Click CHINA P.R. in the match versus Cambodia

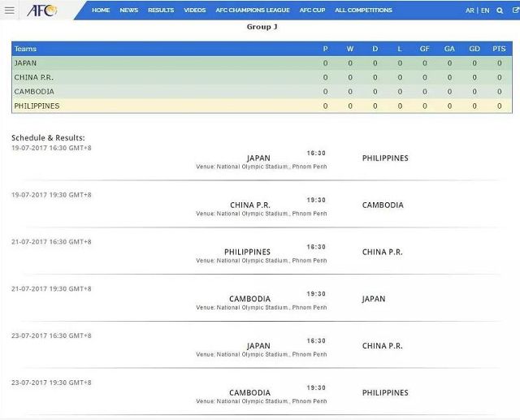(x=250, y=206)
